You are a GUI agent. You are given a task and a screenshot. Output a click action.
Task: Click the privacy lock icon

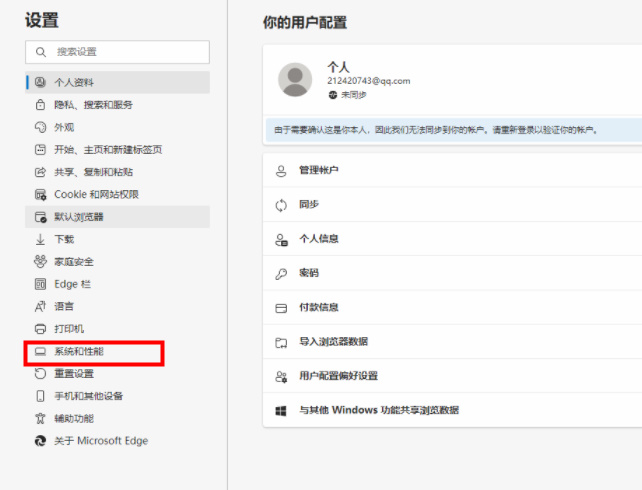click(x=40, y=105)
